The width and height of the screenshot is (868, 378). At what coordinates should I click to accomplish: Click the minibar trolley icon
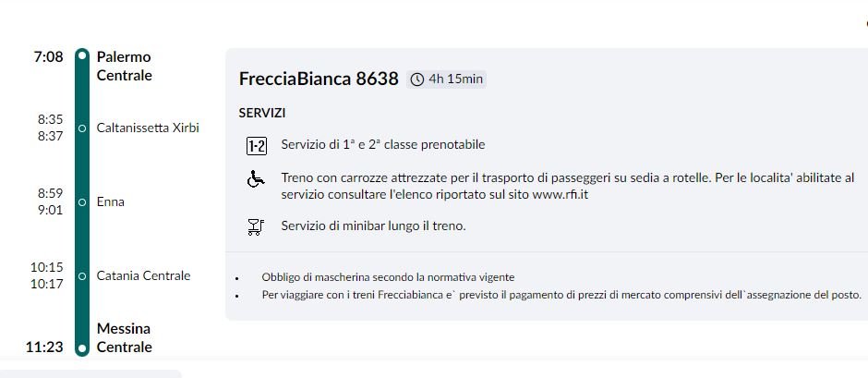(257, 227)
